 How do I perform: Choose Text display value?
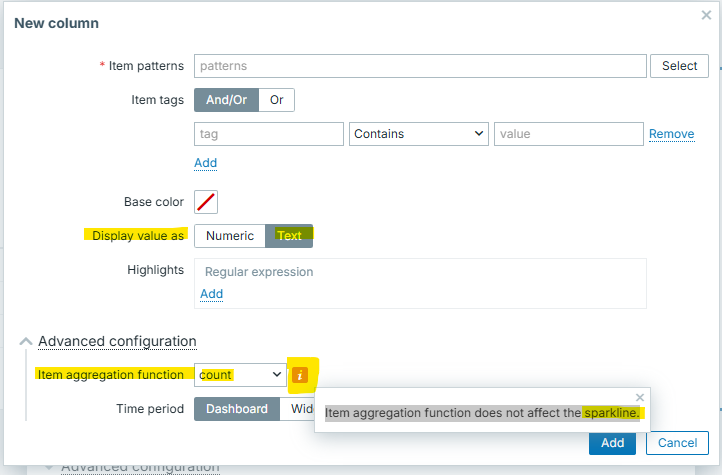[x=289, y=236]
